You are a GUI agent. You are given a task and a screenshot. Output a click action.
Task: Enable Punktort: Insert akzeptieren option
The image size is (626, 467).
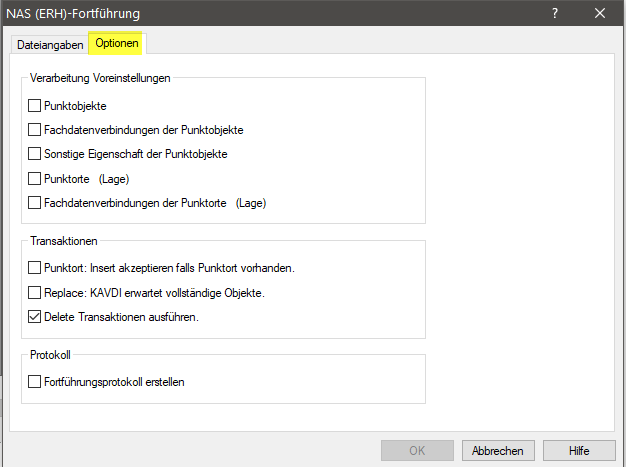[x=35, y=268]
